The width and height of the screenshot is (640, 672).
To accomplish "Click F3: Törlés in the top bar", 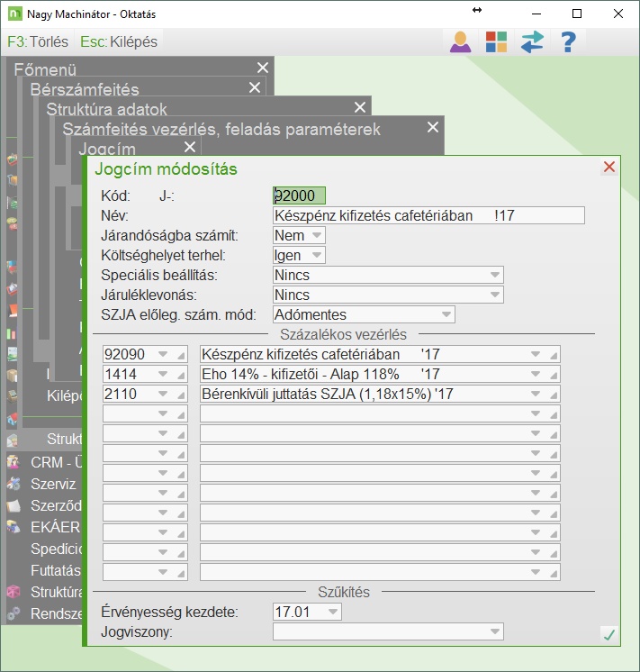I will pyautogui.click(x=38, y=42).
